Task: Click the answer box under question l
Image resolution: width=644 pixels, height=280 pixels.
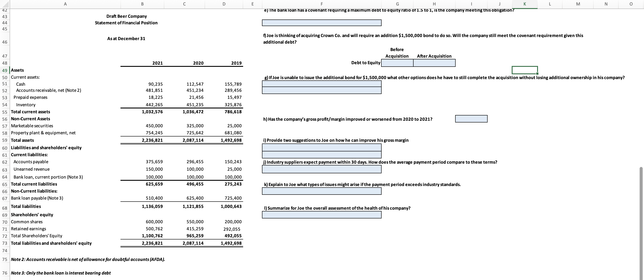Action: [x=322, y=215]
